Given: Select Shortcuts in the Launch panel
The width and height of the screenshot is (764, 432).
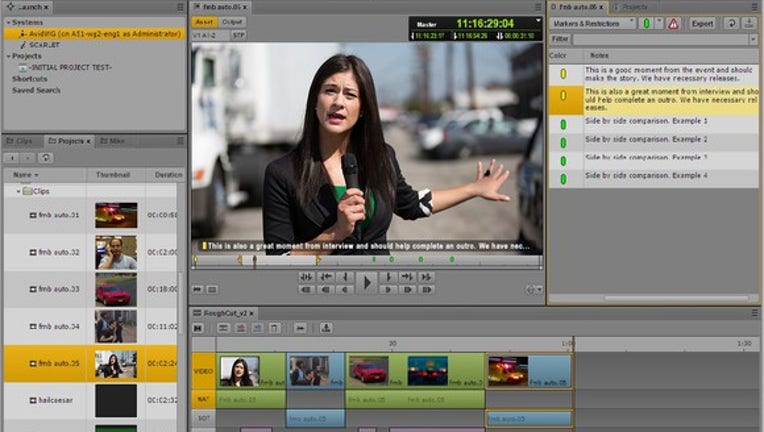Looking at the screenshot, I should point(29,78).
